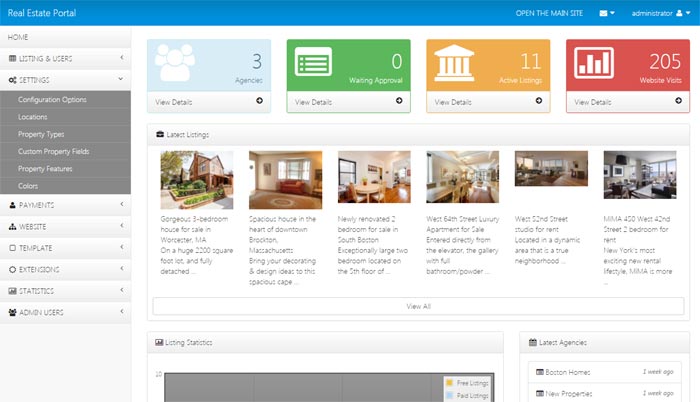Image resolution: width=700 pixels, height=402 pixels.
Task: Click the Agencies people icon
Action: click(x=175, y=63)
